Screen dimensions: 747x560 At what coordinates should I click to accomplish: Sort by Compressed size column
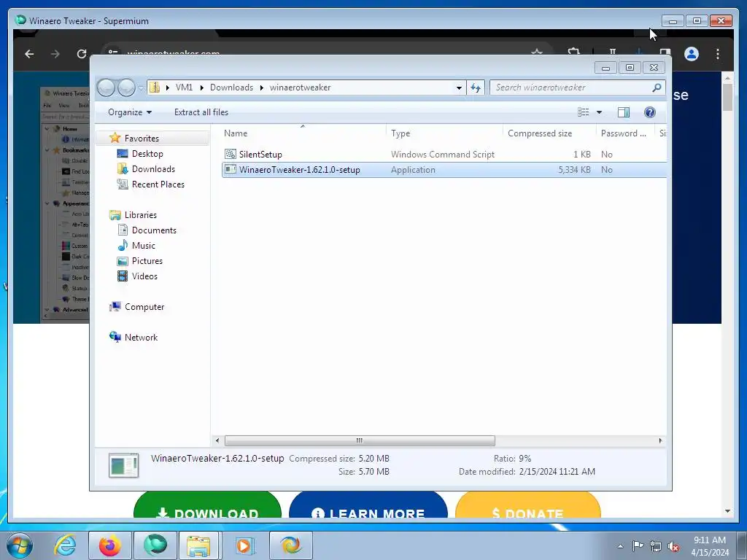[x=549, y=133]
